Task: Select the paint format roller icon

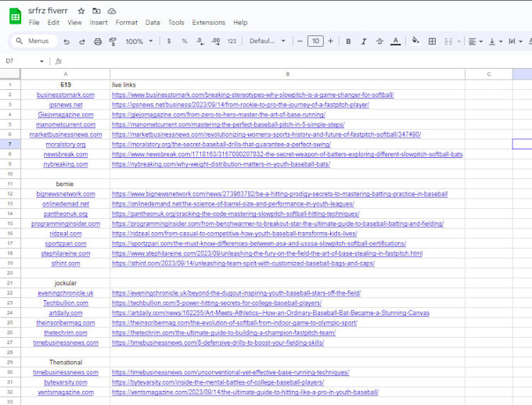Action: pyautogui.click(x=113, y=41)
